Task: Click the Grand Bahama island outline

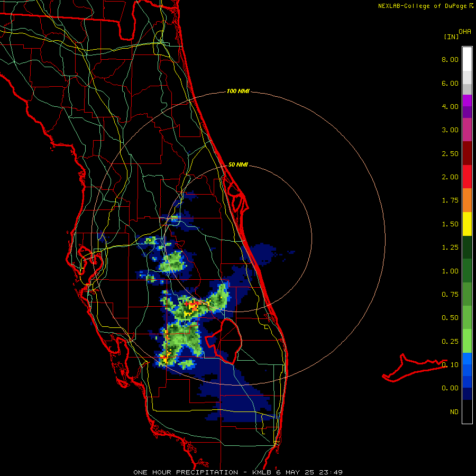Action: coord(414,368)
